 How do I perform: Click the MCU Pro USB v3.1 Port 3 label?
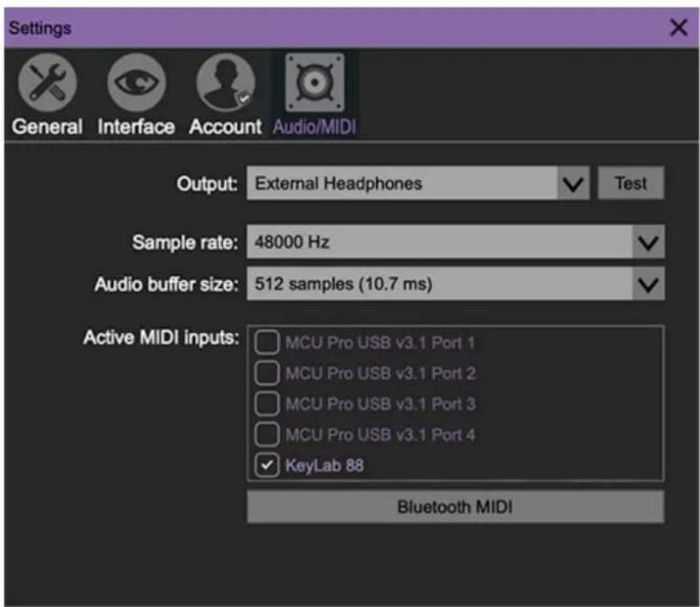point(380,404)
